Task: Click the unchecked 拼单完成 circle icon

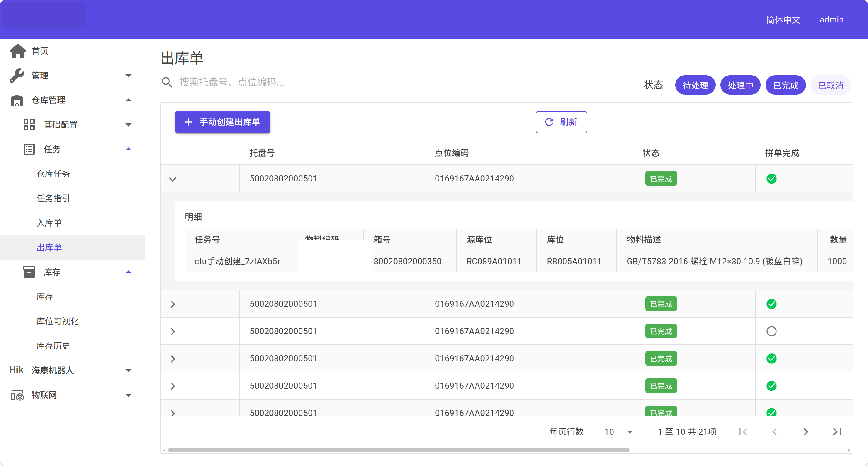Action: point(771,332)
